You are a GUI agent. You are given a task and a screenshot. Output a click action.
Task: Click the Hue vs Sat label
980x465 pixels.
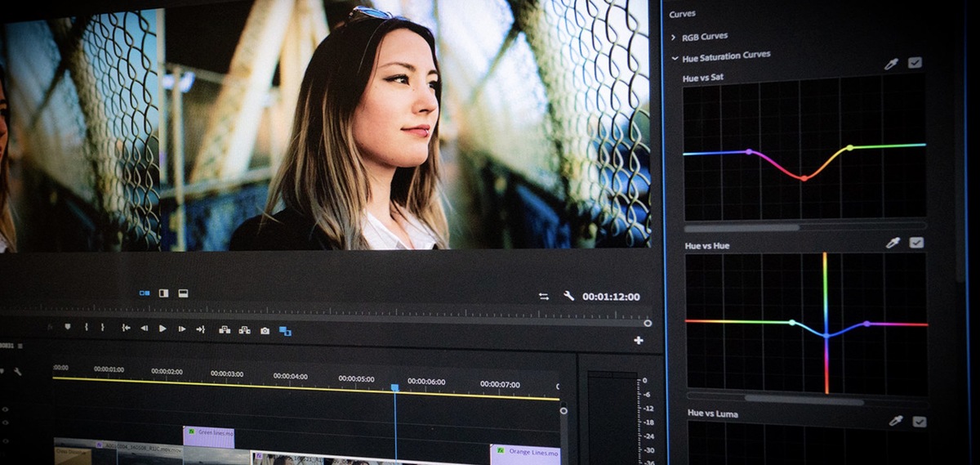pos(702,78)
